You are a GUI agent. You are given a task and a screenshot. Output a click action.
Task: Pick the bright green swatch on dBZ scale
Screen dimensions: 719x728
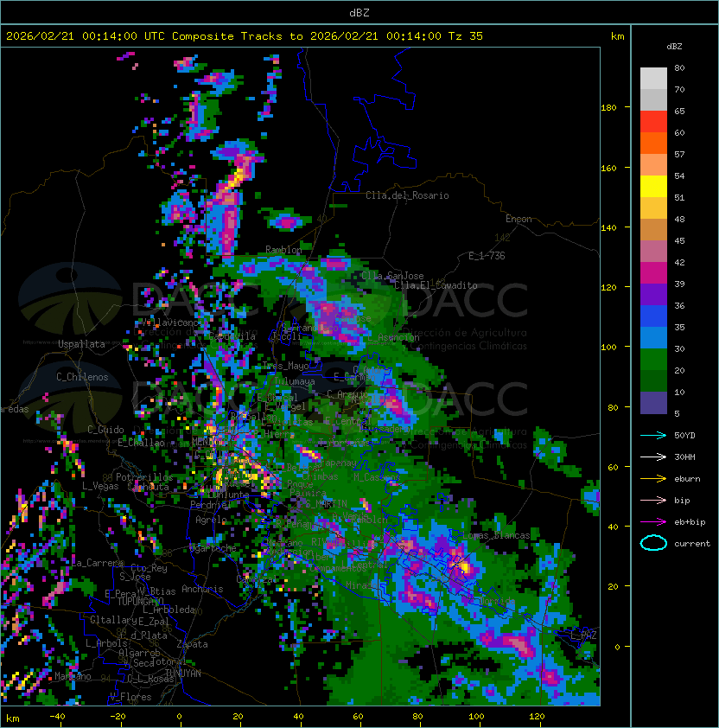tap(653, 360)
